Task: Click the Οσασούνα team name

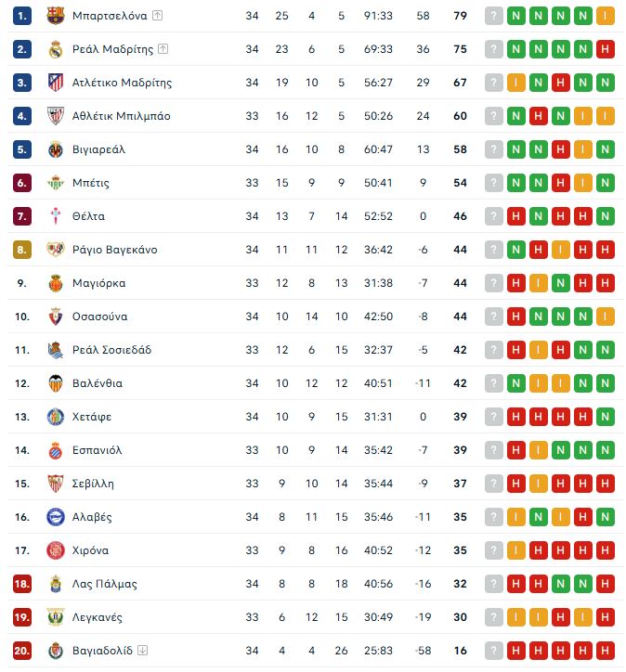Action: [100, 317]
